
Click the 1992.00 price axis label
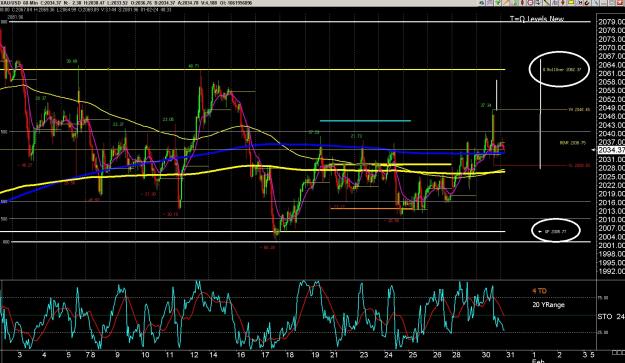pyautogui.click(x=611, y=271)
